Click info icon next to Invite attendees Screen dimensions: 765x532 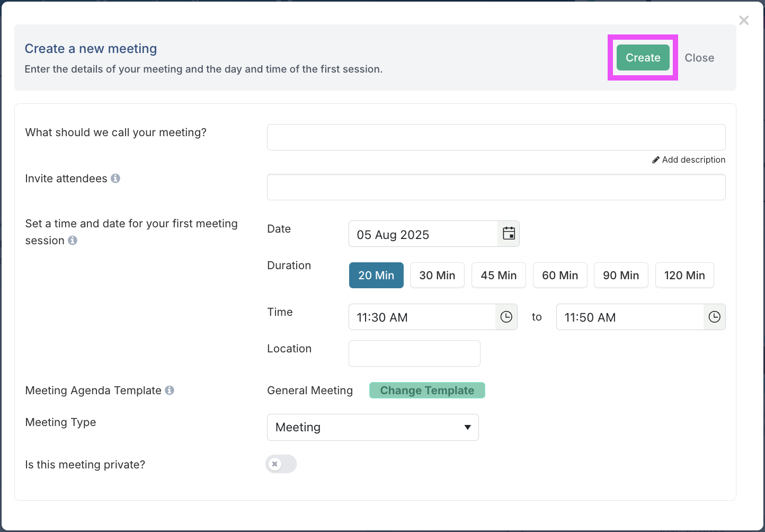click(x=115, y=179)
